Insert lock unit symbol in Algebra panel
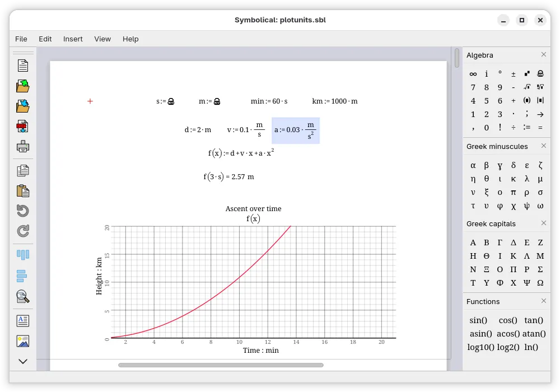 540,73
